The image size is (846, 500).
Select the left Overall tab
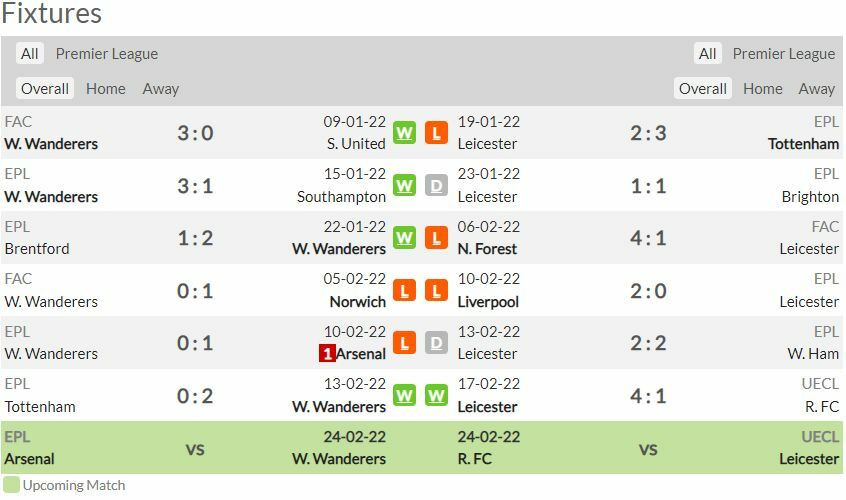(45, 89)
